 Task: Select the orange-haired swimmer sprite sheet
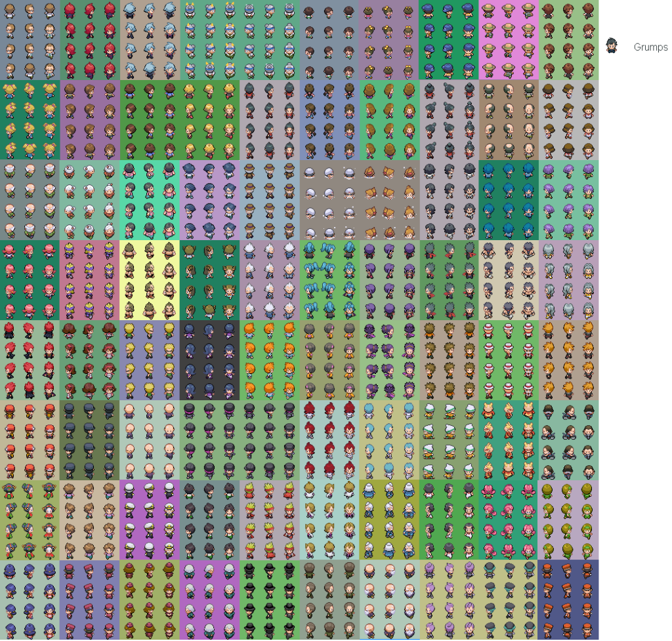[389, 200]
